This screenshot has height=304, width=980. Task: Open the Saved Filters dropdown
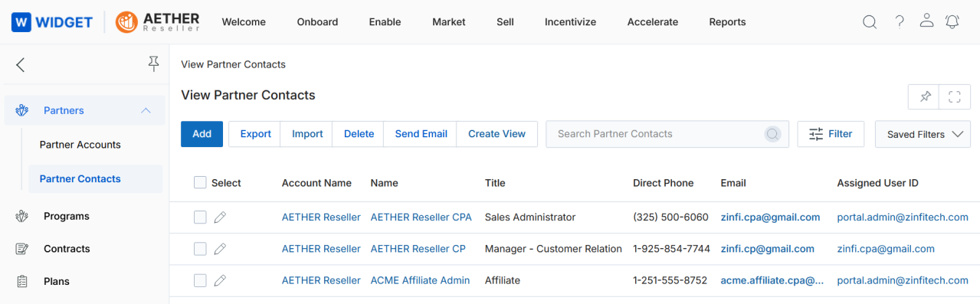(x=923, y=134)
